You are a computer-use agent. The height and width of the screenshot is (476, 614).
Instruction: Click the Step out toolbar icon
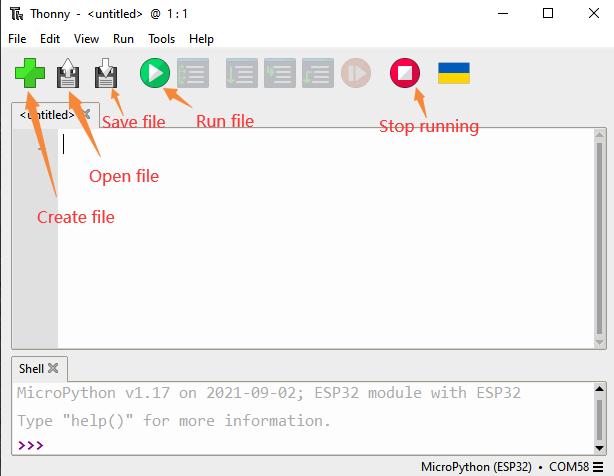pos(318,73)
